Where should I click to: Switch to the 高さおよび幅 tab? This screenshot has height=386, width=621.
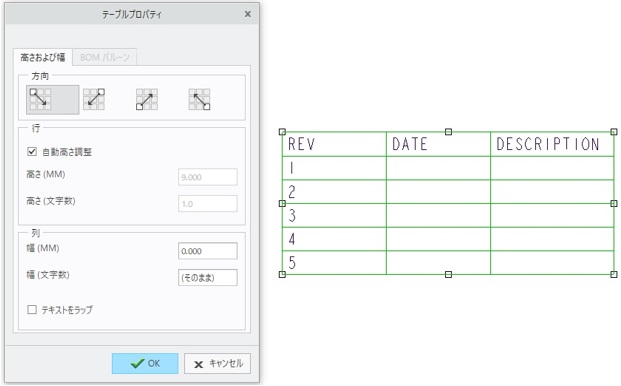pos(43,57)
